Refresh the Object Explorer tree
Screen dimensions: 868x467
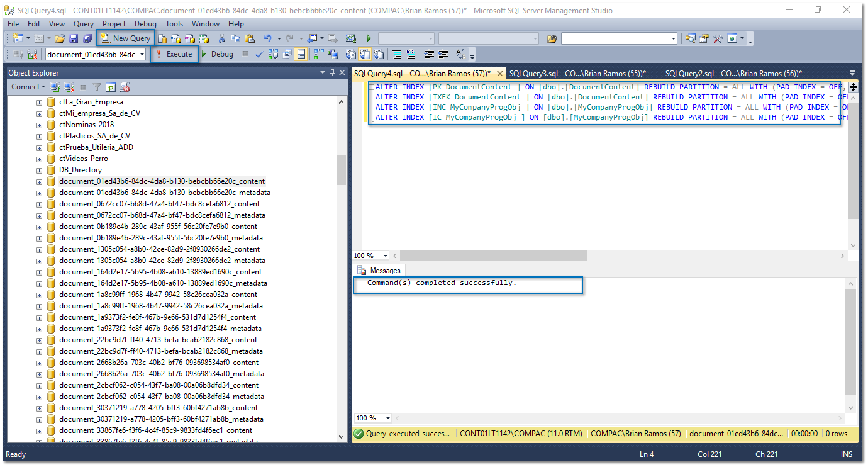click(x=111, y=87)
